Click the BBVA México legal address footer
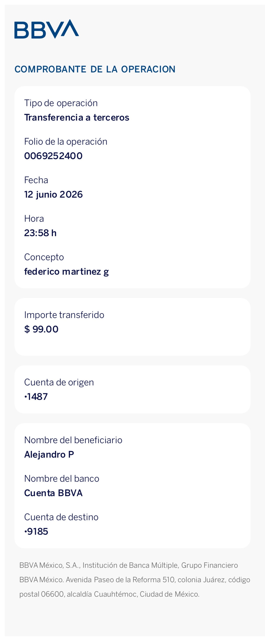Image resolution: width=265 pixels, height=644 pixels. coord(135,580)
